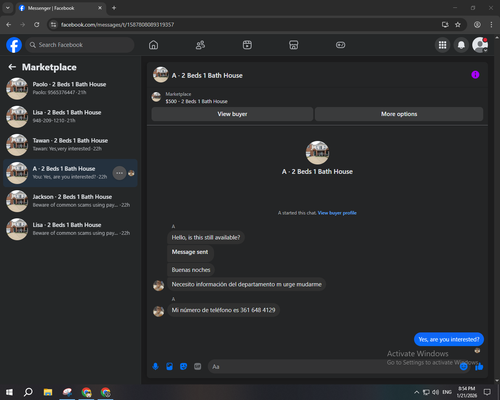Open Lisa chat with phone number 948-209-1210

pos(71,117)
